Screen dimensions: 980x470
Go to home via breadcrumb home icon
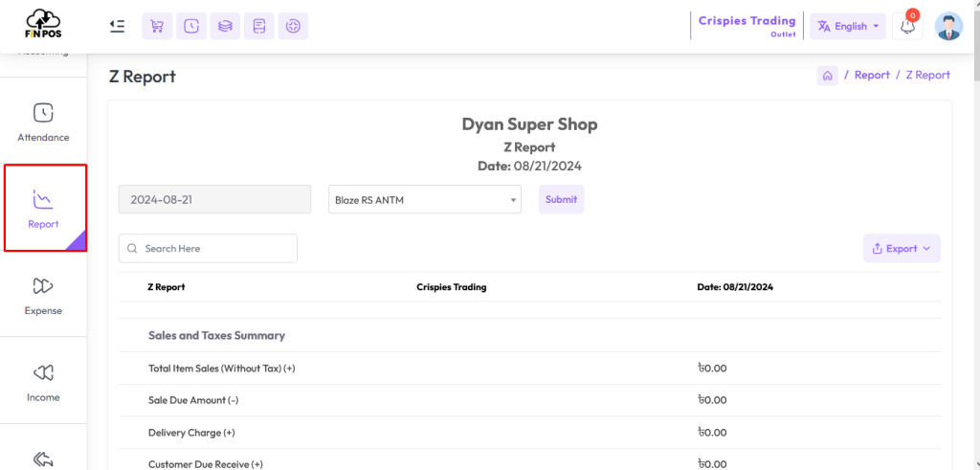828,76
